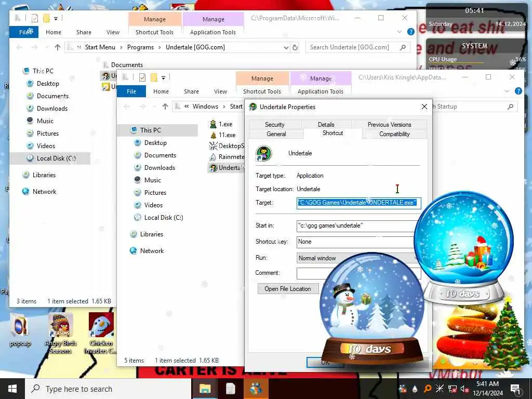Open Home tab in front Explorer window

pos(161,91)
